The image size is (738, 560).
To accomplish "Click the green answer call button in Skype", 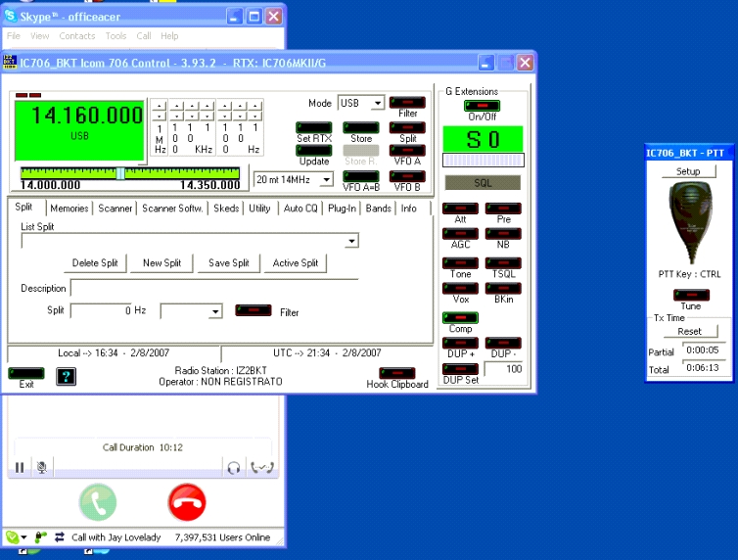I will coord(98,502).
